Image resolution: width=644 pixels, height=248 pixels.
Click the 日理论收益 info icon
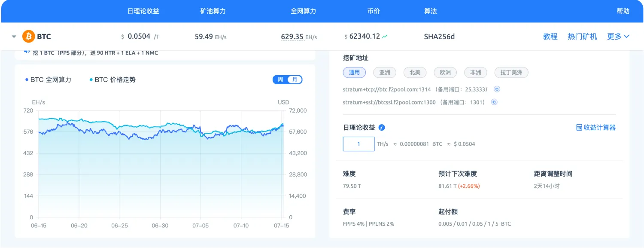pyautogui.click(x=381, y=127)
